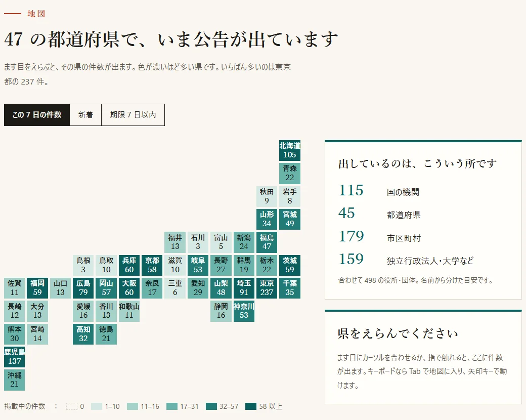Choose the 静岡 16 tile
The width and height of the screenshot is (526, 420).
221,311
